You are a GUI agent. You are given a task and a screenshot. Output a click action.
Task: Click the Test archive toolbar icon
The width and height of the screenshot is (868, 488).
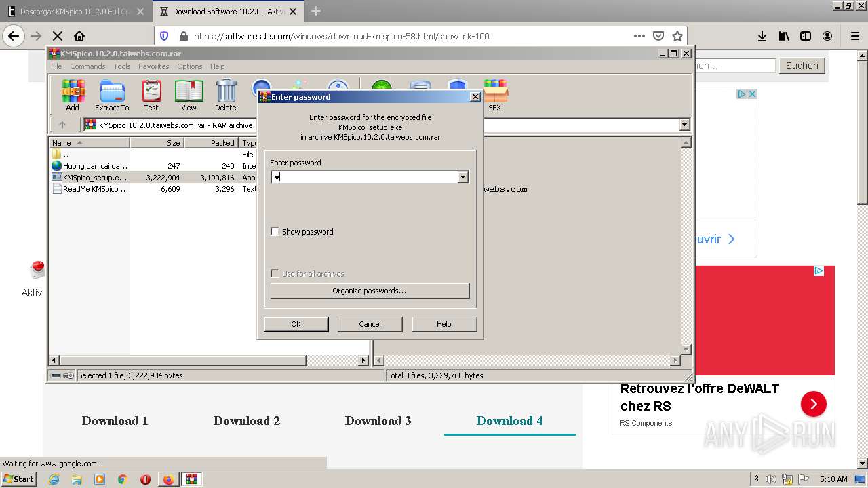[x=151, y=95]
